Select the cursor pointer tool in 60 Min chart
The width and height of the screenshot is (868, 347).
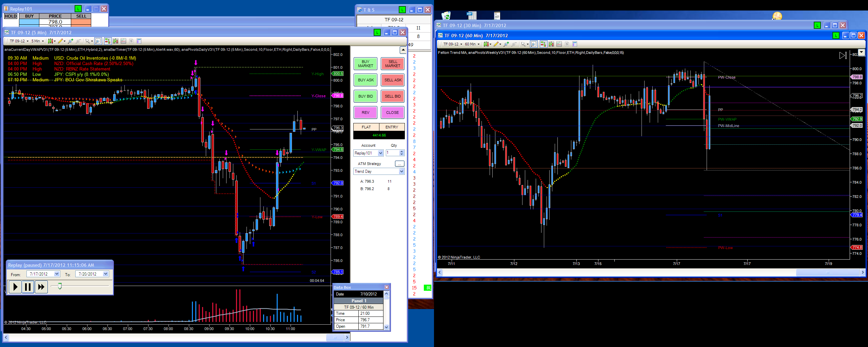[x=523, y=44]
